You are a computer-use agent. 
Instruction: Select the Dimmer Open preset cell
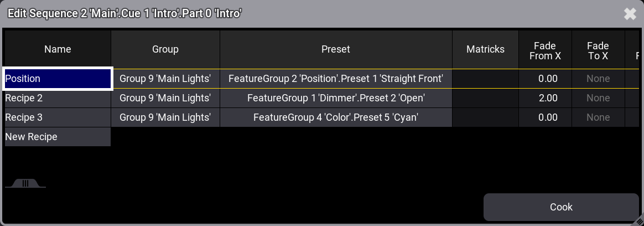tap(336, 98)
